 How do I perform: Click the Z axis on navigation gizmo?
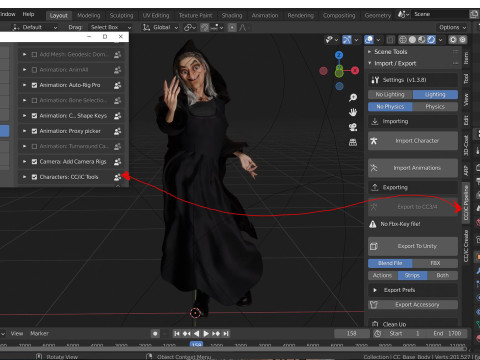339,55
